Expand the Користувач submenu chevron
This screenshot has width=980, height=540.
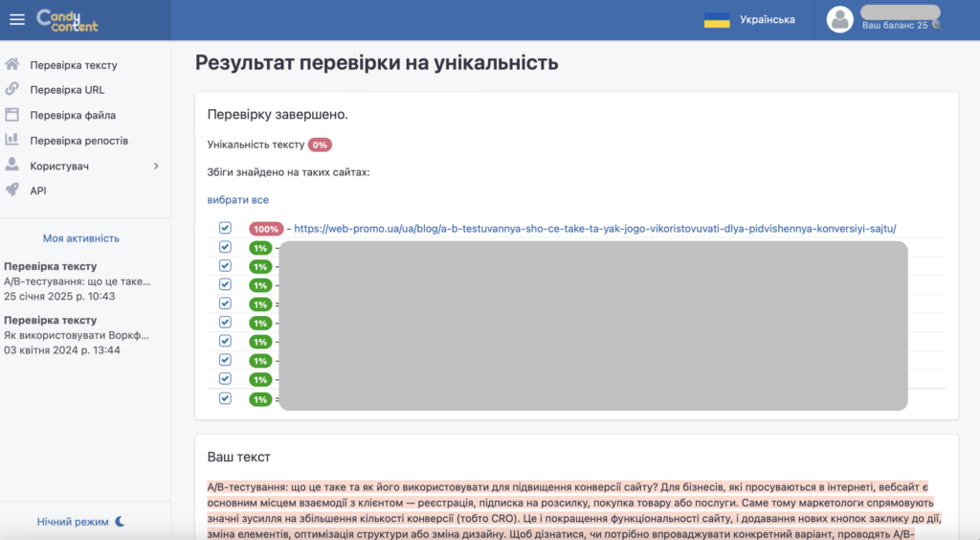click(156, 166)
